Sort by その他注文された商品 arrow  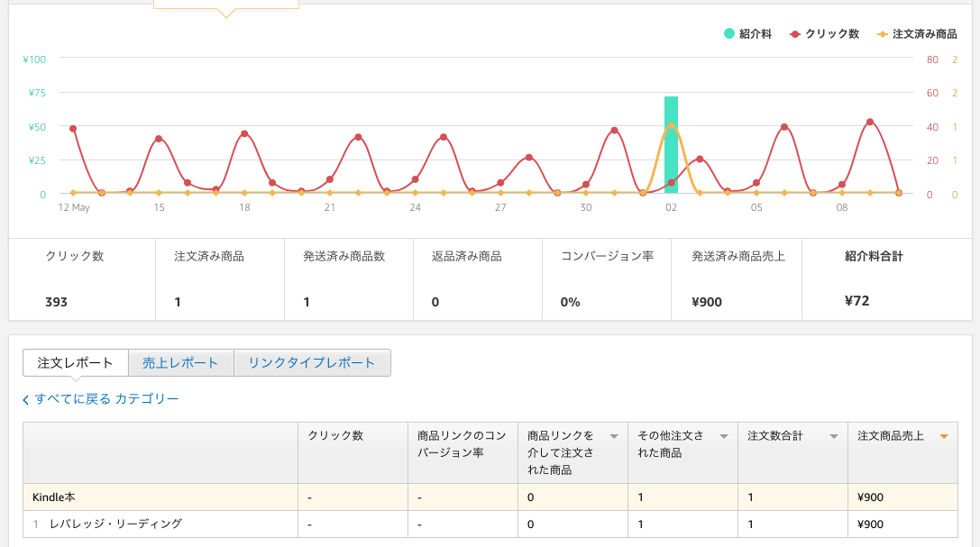point(724,436)
